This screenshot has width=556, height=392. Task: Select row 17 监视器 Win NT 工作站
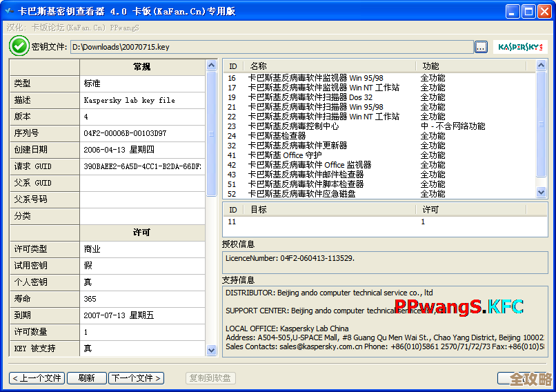pos(379,87)
